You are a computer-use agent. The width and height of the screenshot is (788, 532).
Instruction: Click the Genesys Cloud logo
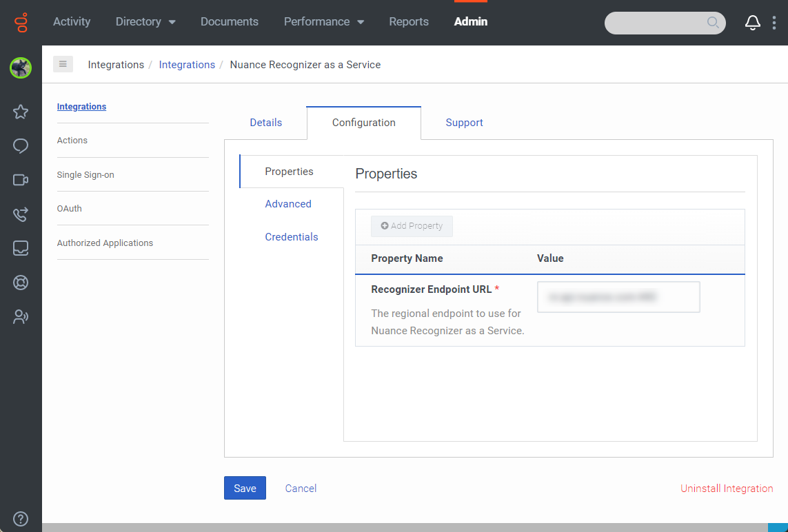click(21, 22)
